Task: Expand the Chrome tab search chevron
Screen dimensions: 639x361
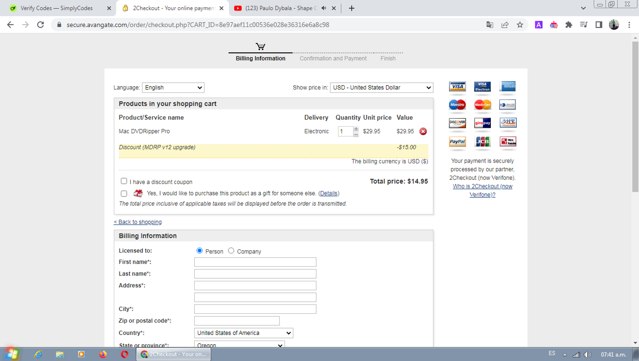Action: click(583, 8)
